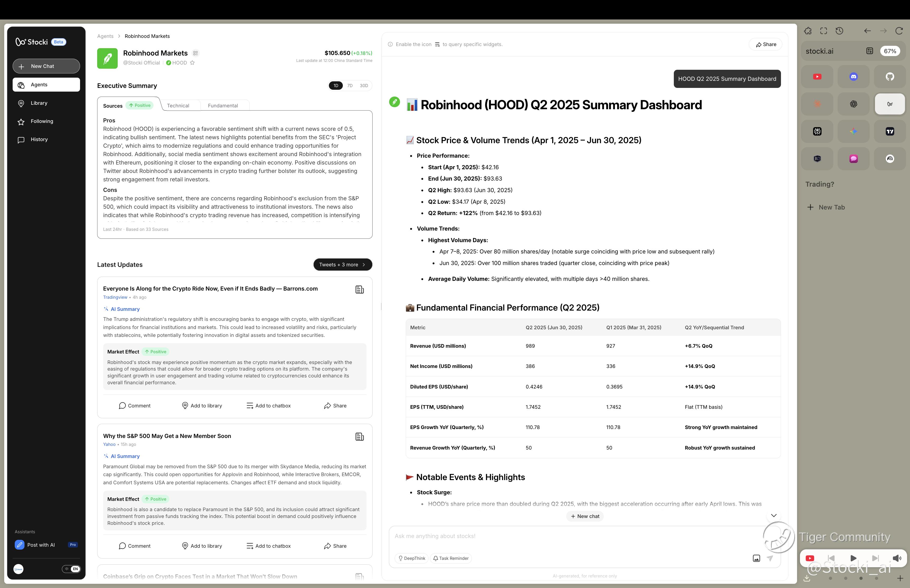Screen dimensions: 910x588
Task: Click the Share button above the dashboard
Action: (765, 45)
